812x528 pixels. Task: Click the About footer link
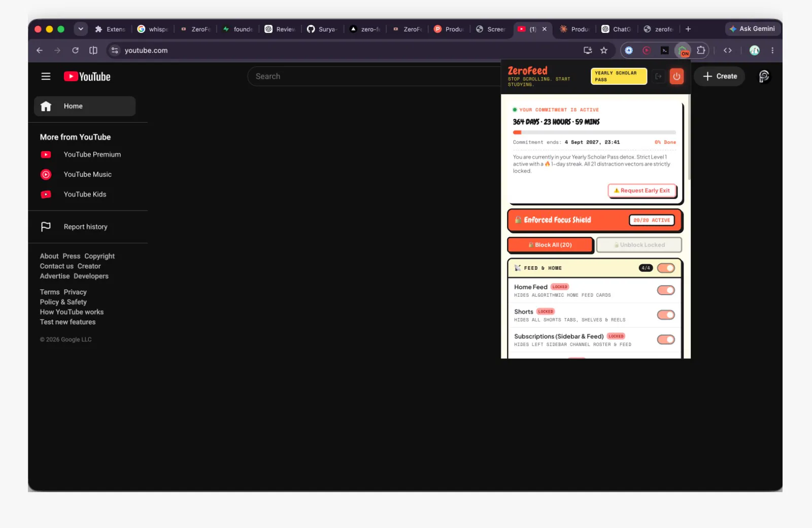pos(49,256)
